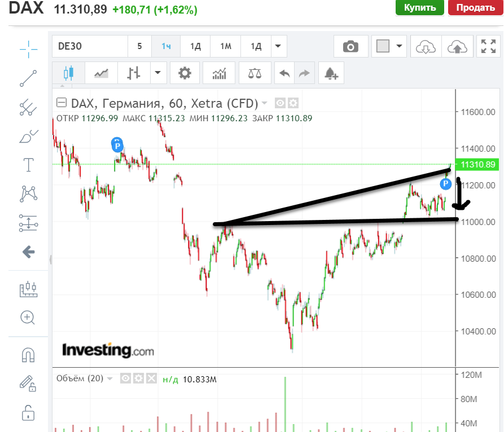Collapse the DAX legend with minus box
Image resolution: width=504 pixels, height=432 pixels.
[62, 103]
